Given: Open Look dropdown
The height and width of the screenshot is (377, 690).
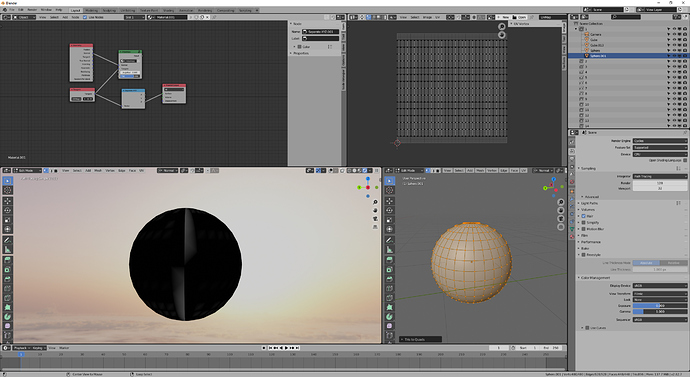Looking at the screenshot, I should point(660,300).
